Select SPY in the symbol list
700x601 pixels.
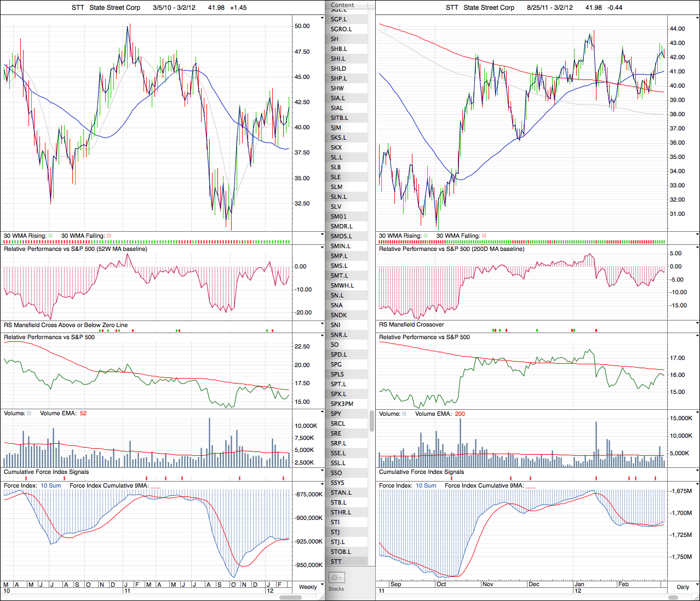click(336, 414)
